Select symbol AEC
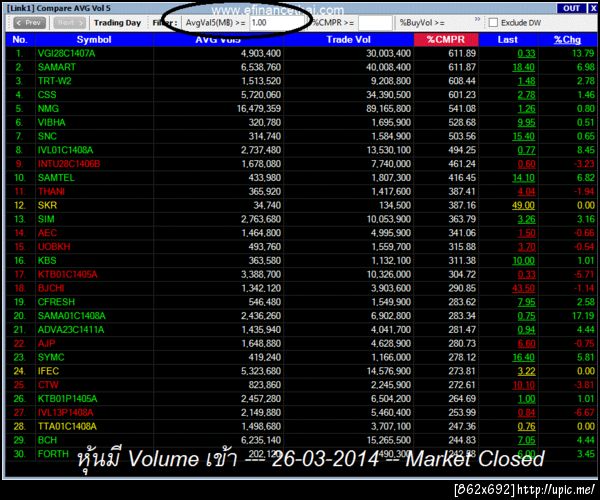Viewport: 600px width, 500px height. [x=47, y=233]
